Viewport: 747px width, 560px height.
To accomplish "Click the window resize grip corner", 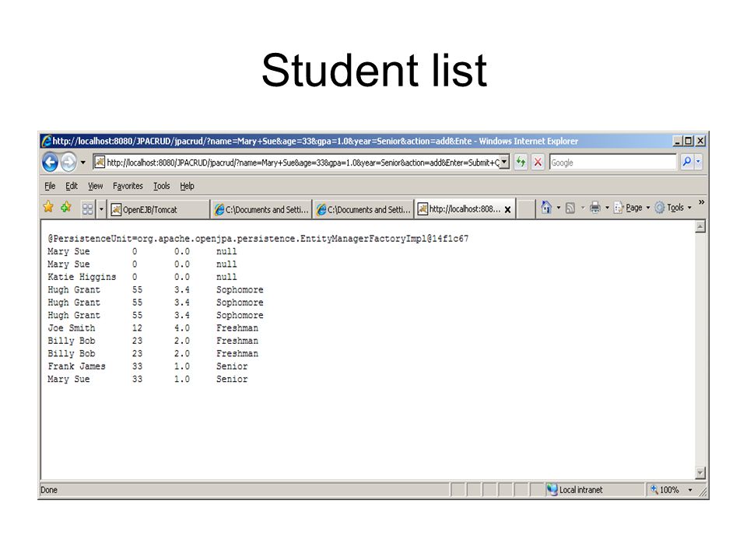I will 703,492.
